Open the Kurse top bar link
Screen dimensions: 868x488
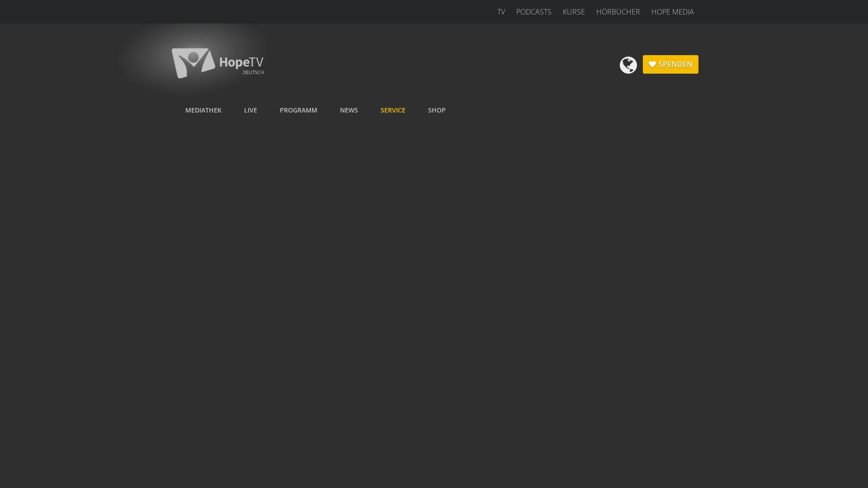pos(574,12)
